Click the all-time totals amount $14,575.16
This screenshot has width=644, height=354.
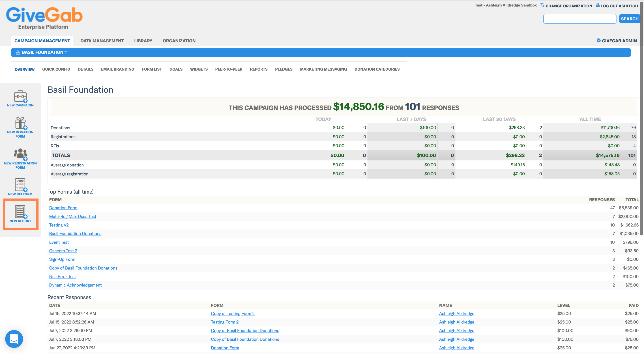click(x=608, y=155)
